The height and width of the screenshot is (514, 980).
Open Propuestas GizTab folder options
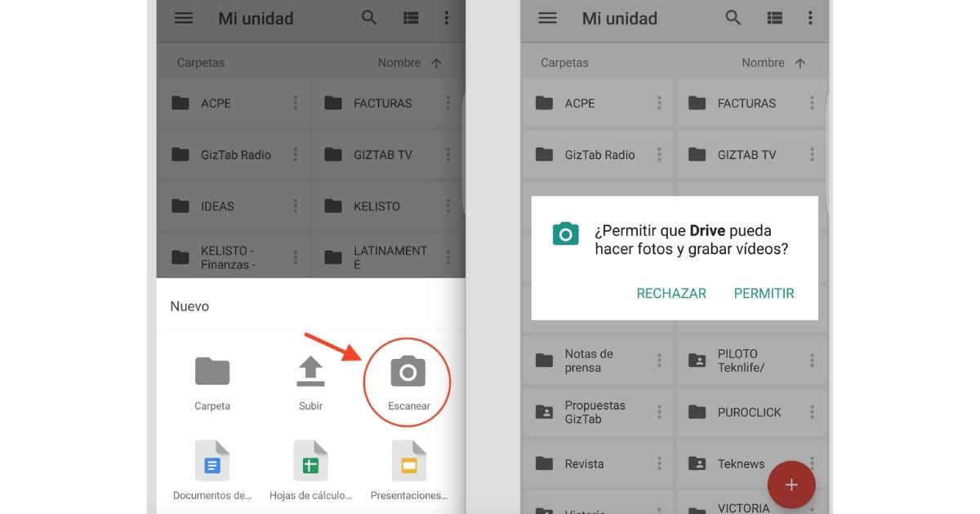[x=659, y=412]
